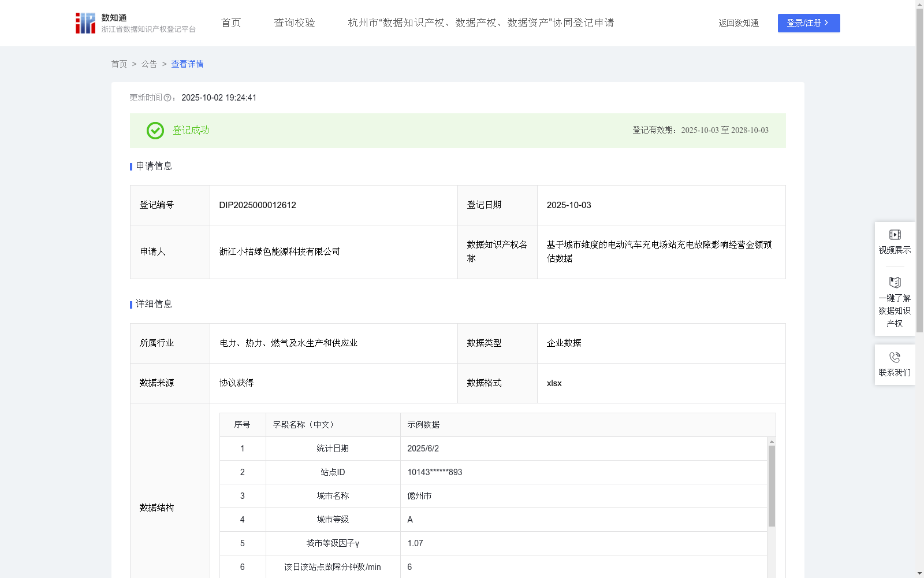Viewport: 924px width, 578px height.
Task: Click sample value 10143******893
Action: 435,472
